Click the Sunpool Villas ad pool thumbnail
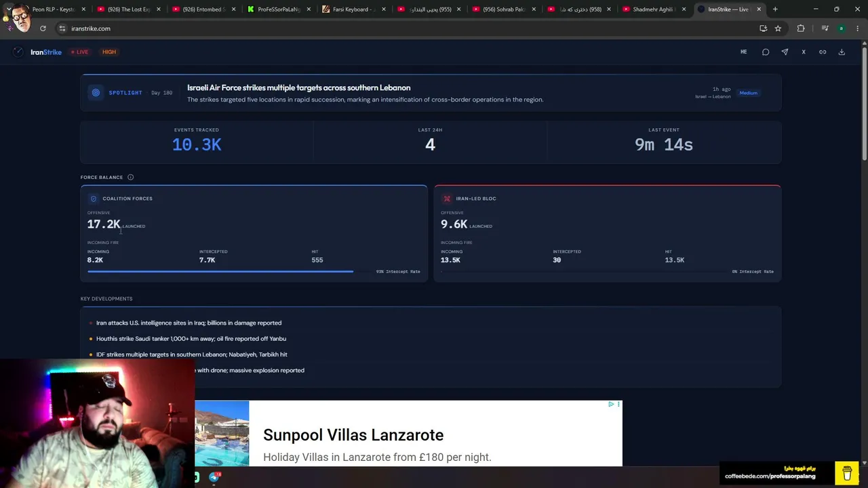Viewport: 868px width, 488px height. [222, 433]
